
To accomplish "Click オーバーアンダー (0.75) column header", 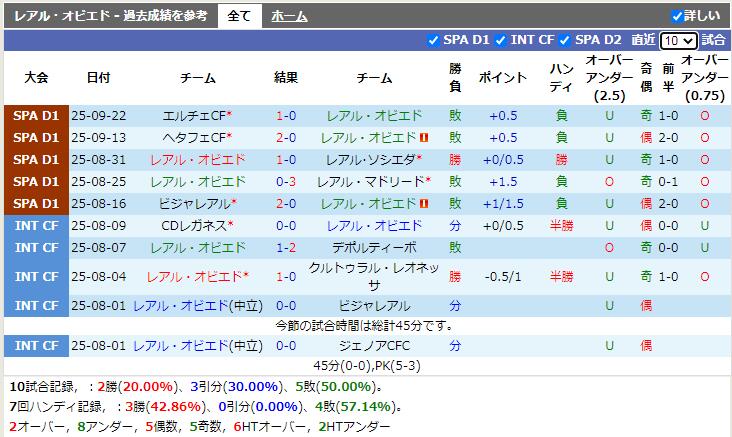I will (x=704, y=78).
